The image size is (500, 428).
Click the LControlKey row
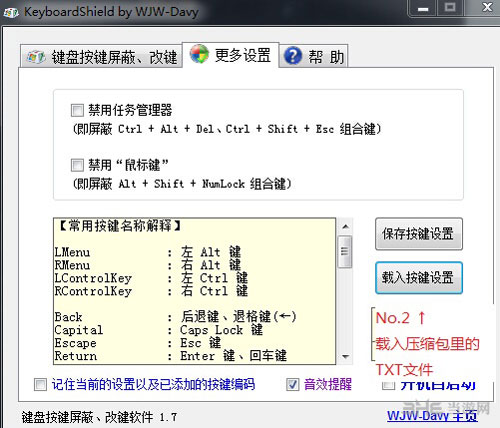(x=151, y=278)
